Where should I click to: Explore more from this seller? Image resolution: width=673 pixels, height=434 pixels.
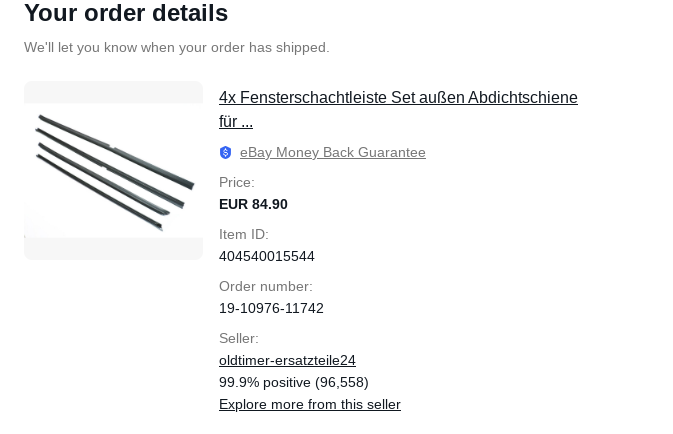point(310,404)
